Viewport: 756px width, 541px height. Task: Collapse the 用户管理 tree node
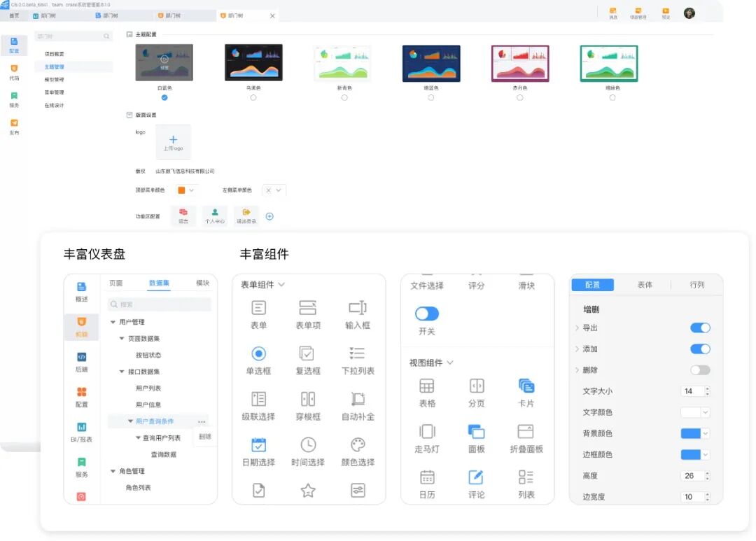111,323
